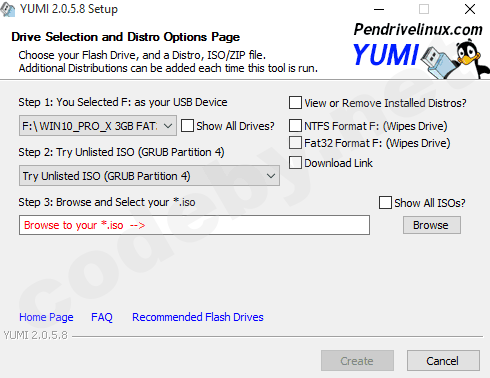Click the Step 3 Browse and Select label
490x378 pixels.
[107, 202]
